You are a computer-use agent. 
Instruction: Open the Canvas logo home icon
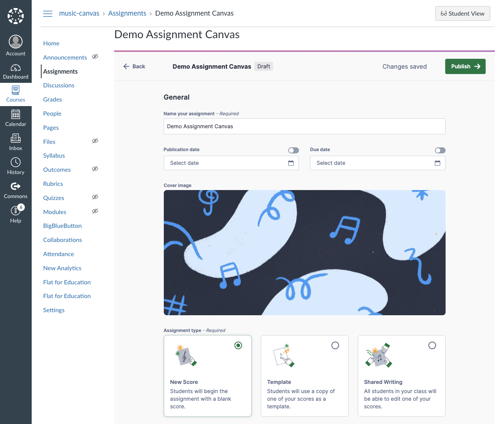[16, 16]
